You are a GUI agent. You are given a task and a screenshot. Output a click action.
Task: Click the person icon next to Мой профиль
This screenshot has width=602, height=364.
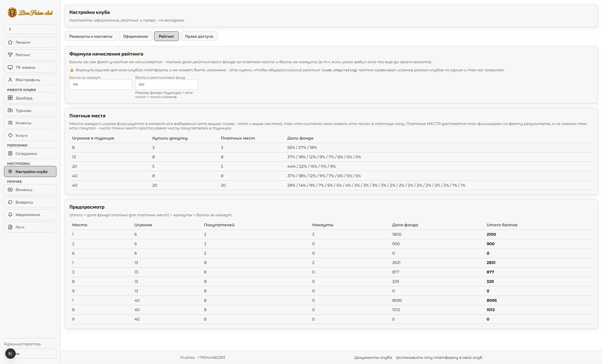pos(10,80)
